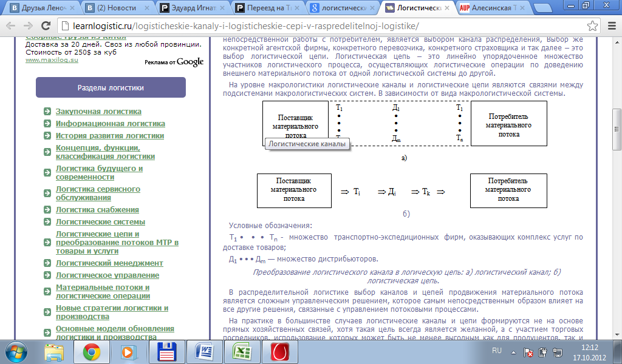Close the '(2) Новости' tab

(x=147, y=7)
